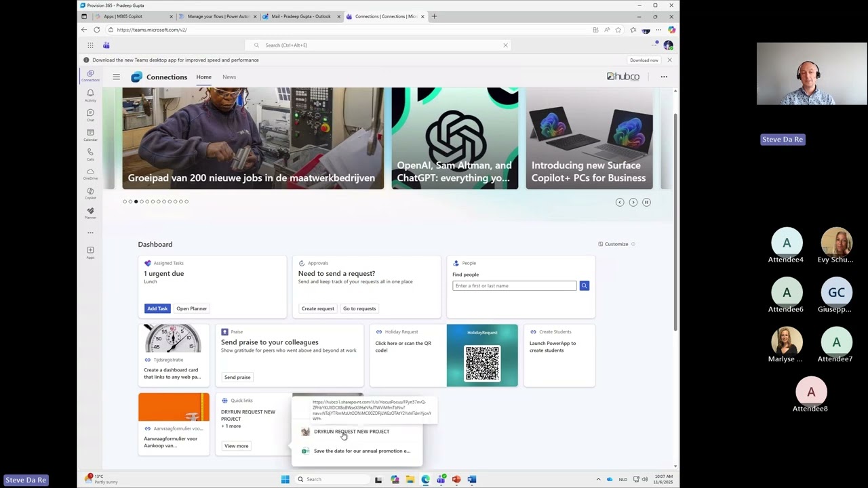The width and height of the screenshot is (868, 488).
Task: Select the third carousel pagination dot
Action: 136,201
